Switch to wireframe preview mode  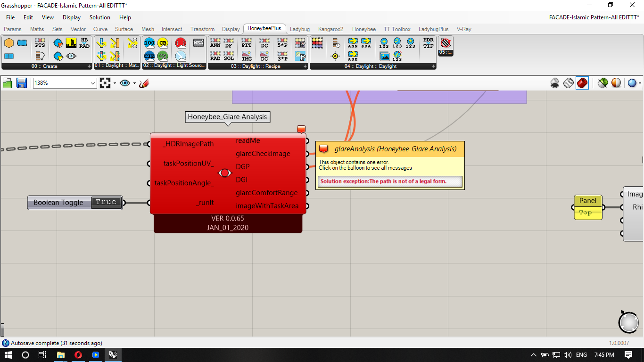pyautogui.click(x=569, y=83)
